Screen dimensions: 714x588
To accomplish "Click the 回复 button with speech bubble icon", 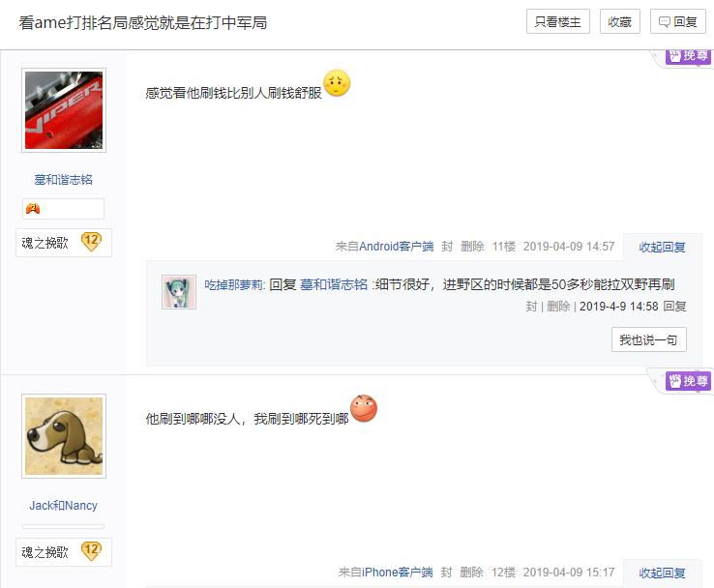I will click(678, 21).
